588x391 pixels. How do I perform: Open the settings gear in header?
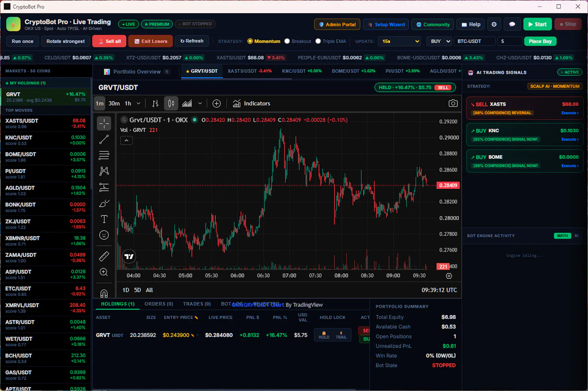point(494,24)
